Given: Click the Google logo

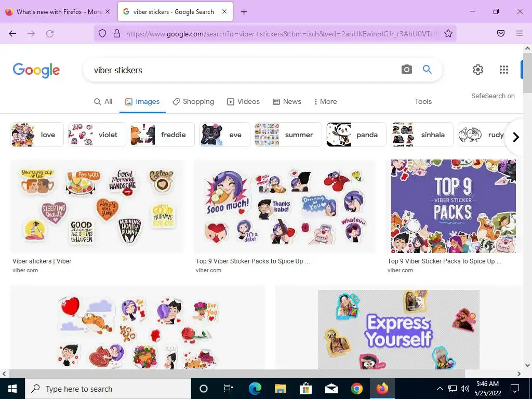Looking at the screenshot, I should click(36, 70).
